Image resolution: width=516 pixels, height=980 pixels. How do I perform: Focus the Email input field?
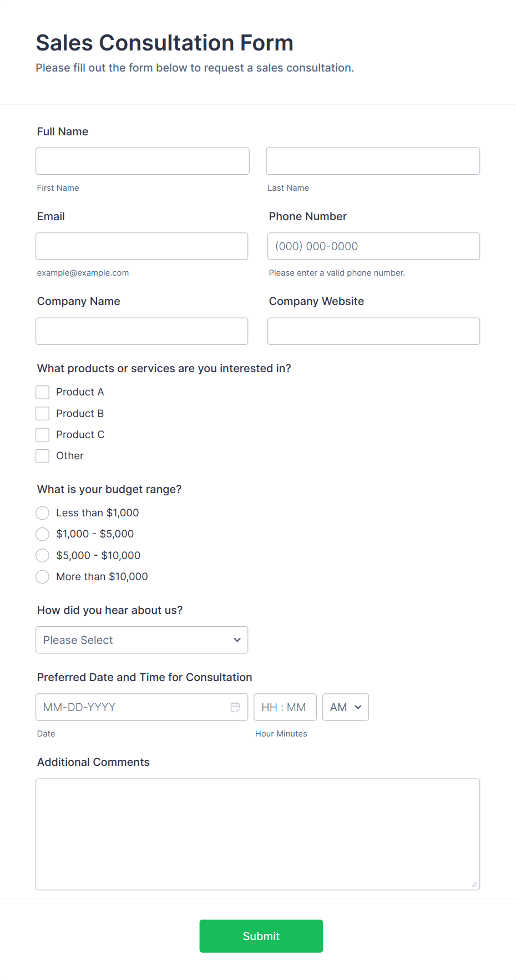coord(141,246)
